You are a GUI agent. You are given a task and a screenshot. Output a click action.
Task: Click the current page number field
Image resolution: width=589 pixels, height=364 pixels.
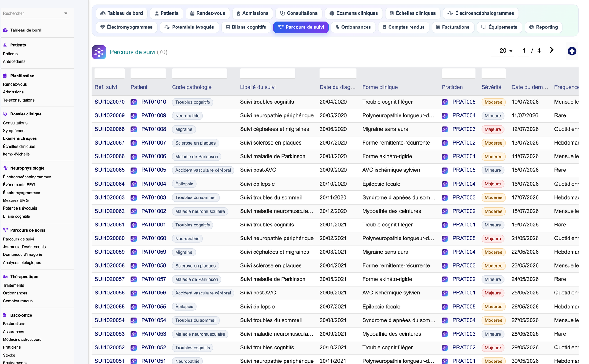tap(524, 51)
